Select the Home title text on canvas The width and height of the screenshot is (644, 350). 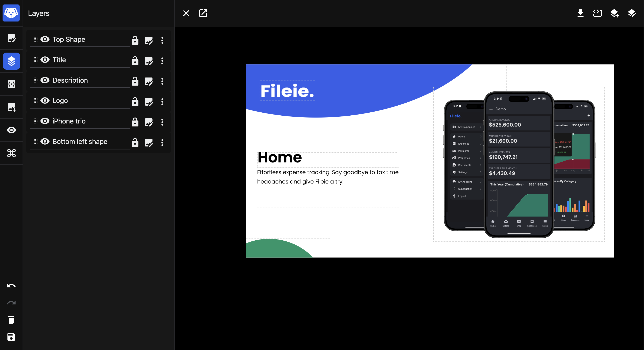point(279,157)
